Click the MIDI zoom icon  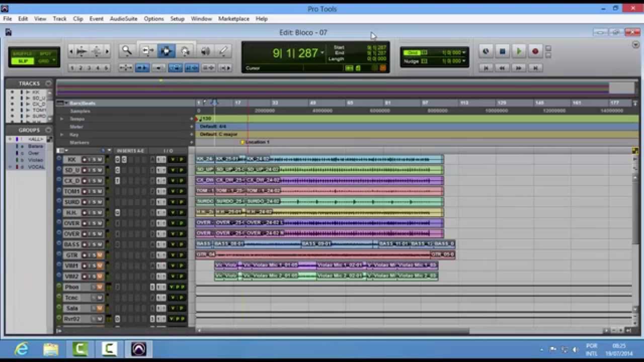96,51
